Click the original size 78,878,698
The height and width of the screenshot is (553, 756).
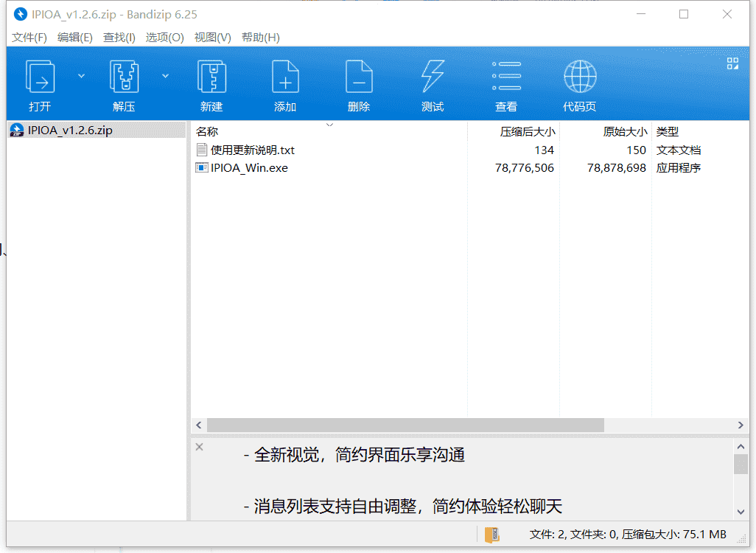tap(617, 168)
